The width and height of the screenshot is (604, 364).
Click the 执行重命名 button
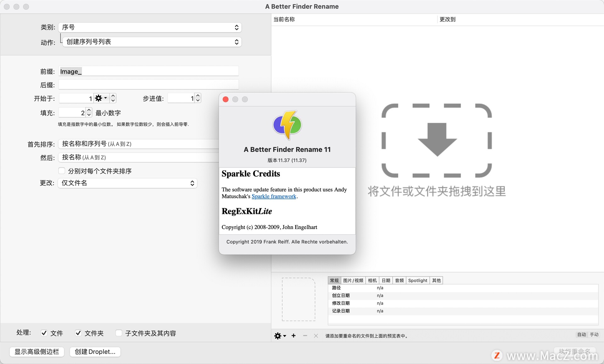click(x=574, y=351)
